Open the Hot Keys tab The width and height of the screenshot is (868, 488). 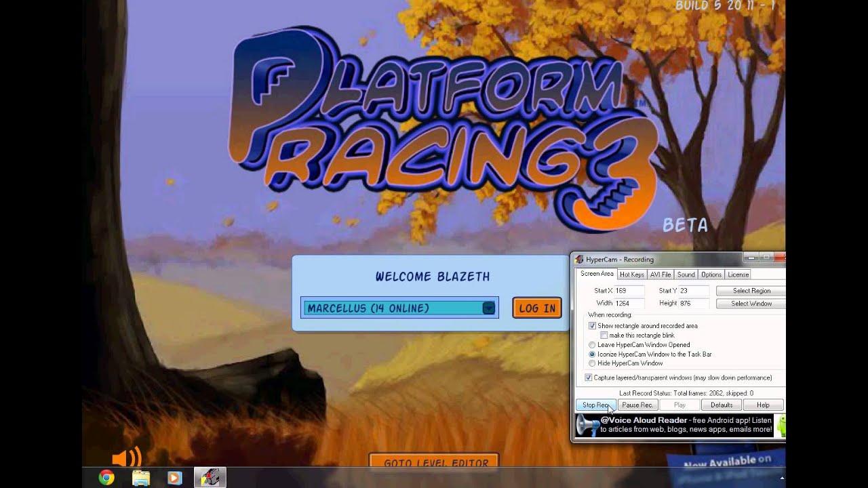(631, 274)
